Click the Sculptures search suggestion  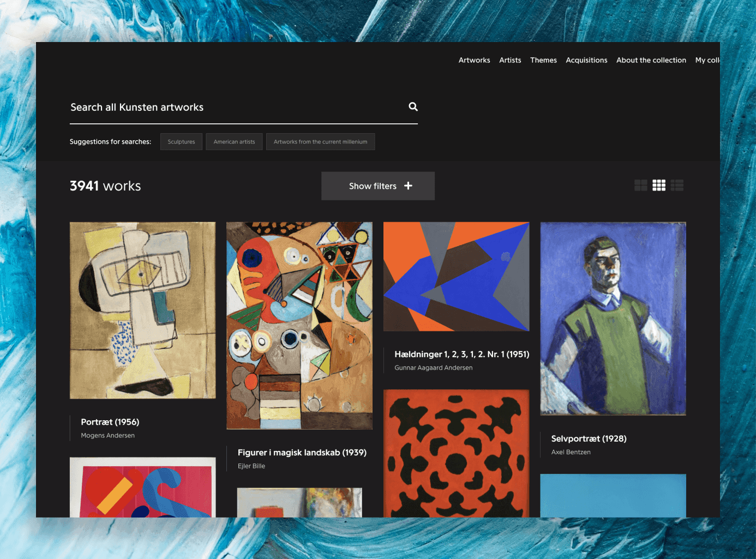tap(181, 142)
